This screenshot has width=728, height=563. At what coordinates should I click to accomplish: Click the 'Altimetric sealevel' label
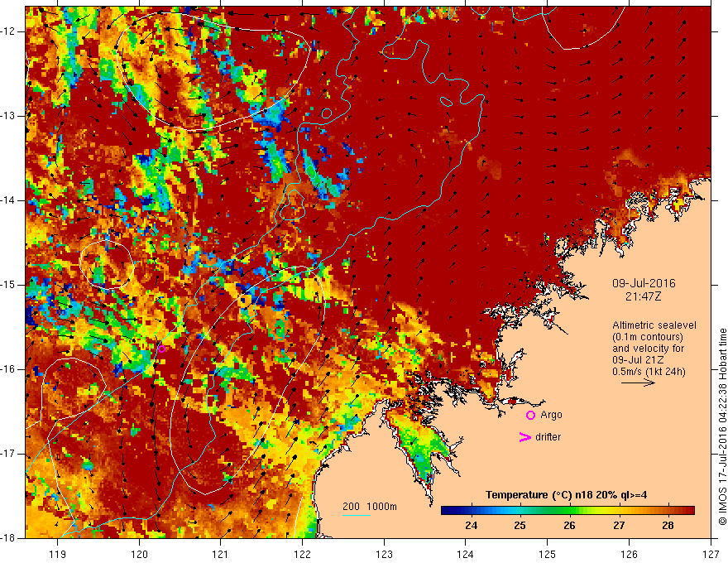coord(654,325)
